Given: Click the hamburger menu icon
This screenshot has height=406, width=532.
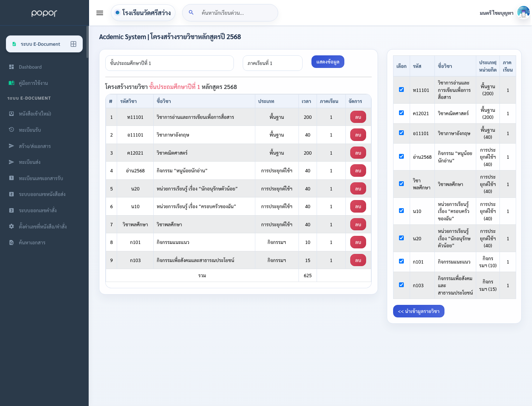Looking at the screenshot, I should [x=100, y=13].
